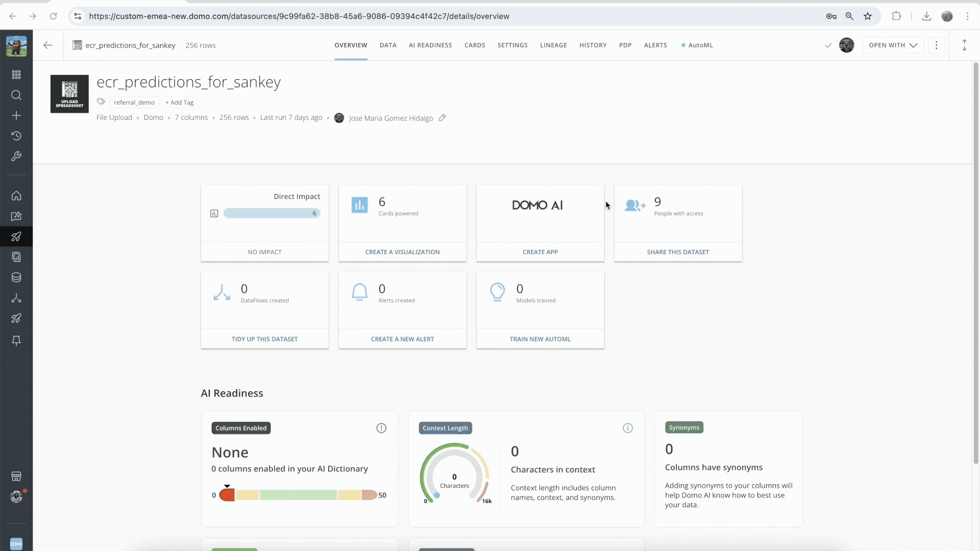The image size is (980, 551).
Task: Open the wrench tools icon in sidebar
Action: click(x=16, y=156)
